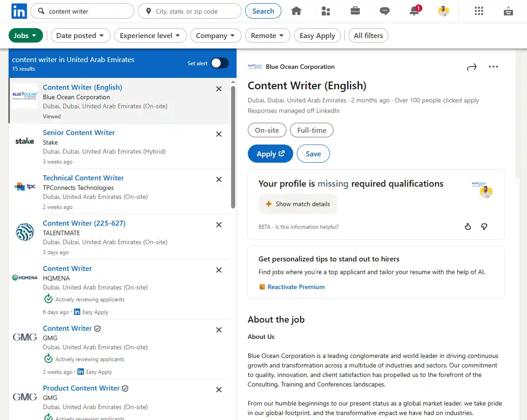This screenshot has height=420, width=527.
Task: Expand the Date posted filter
Action: point(80,36)
